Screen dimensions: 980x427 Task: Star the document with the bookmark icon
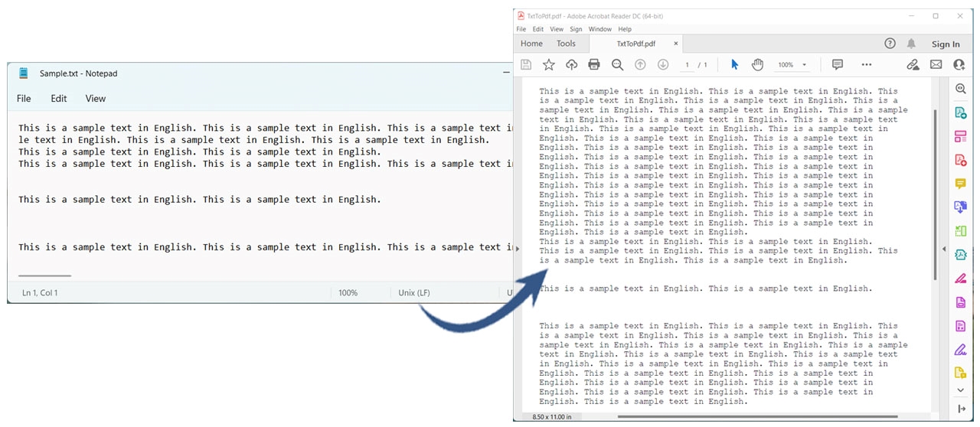point(548,65)
